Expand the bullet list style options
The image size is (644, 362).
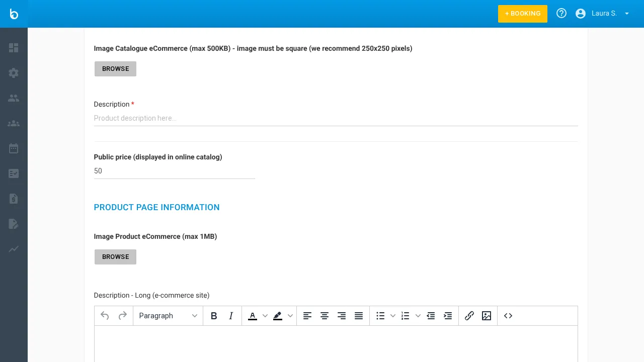393,316
